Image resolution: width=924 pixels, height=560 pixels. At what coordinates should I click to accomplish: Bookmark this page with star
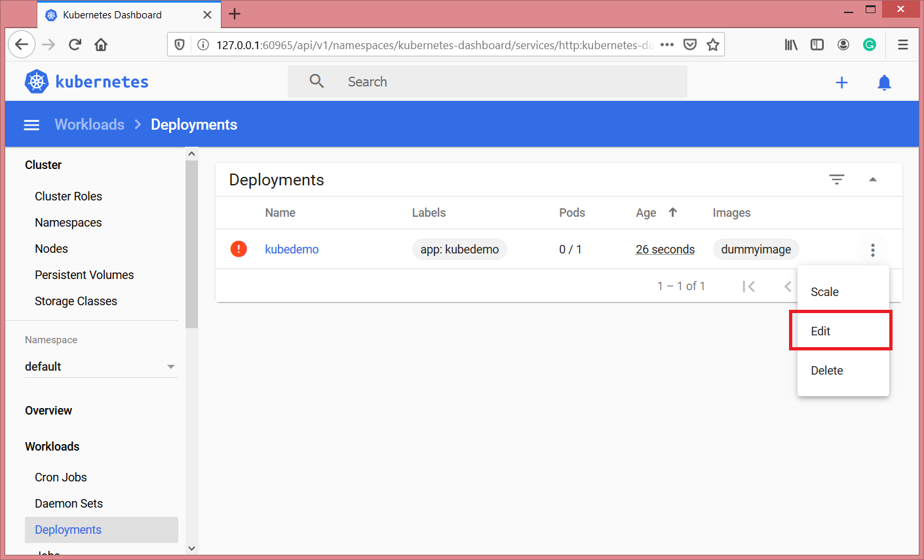[713, 45]
